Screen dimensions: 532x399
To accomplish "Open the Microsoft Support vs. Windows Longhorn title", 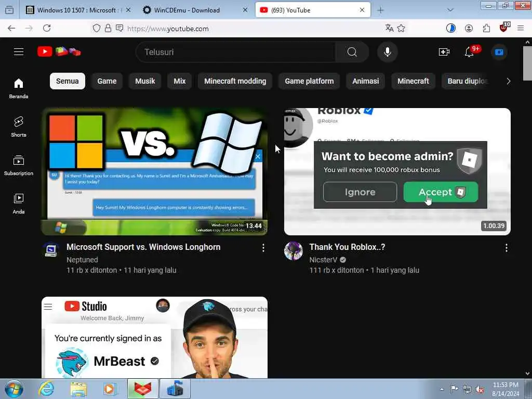I will [143, 247].
